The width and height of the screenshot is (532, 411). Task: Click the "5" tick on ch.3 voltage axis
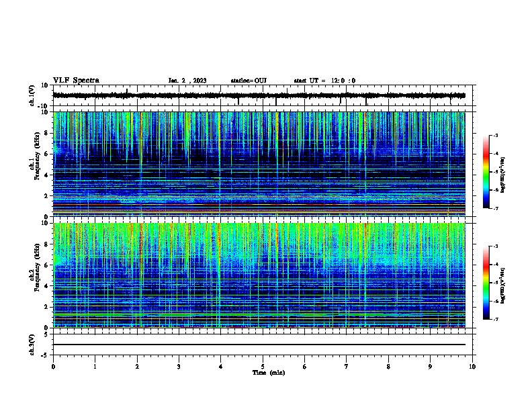[x=47, y=334]
